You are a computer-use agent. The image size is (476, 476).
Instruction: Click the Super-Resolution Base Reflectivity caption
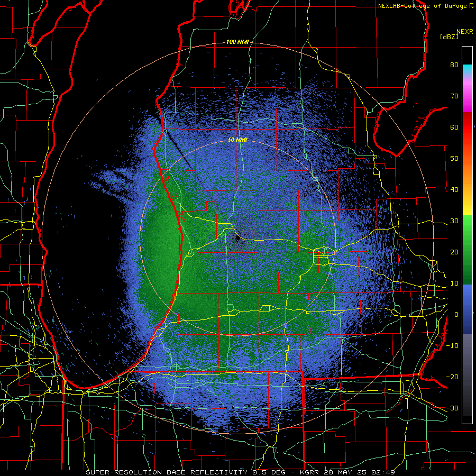167,472
